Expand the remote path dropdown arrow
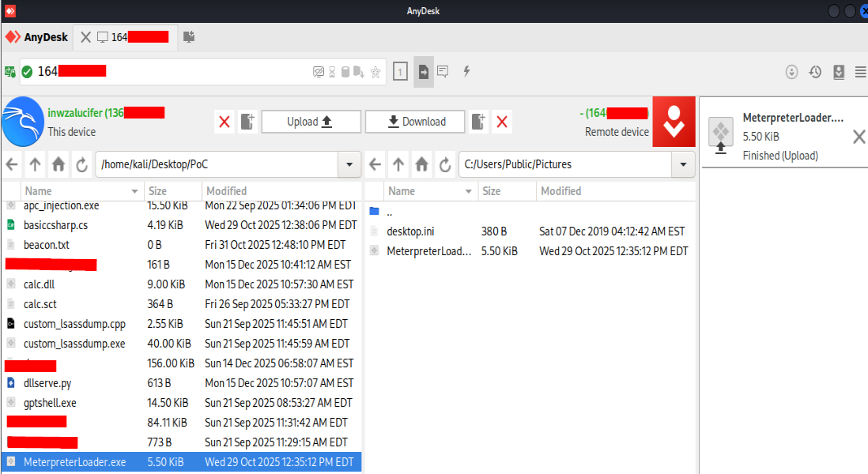The width and height of the screenshot is (868, 474). pos(683,164)
